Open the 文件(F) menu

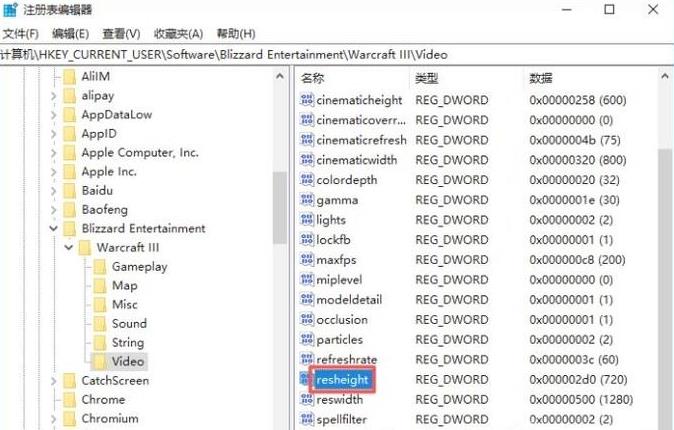(x=20, y=34)
